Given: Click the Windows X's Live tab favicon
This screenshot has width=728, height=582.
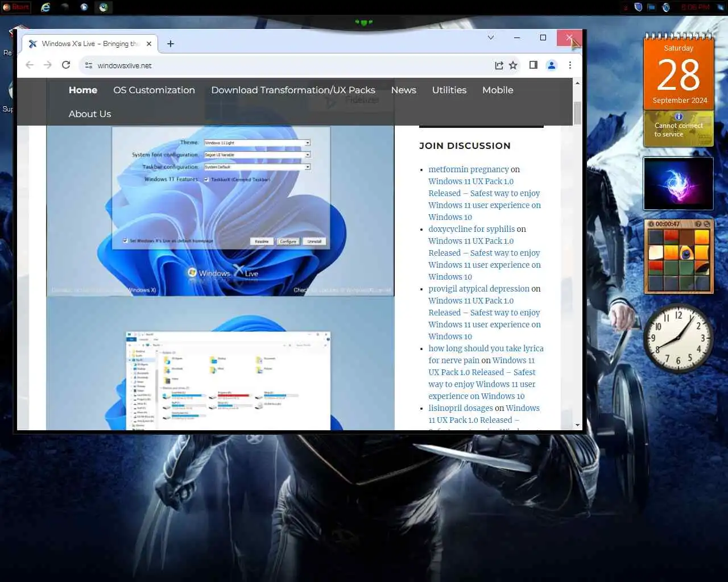Looking at the screenshot, I should pyautogui.click(x=33, y=44).
